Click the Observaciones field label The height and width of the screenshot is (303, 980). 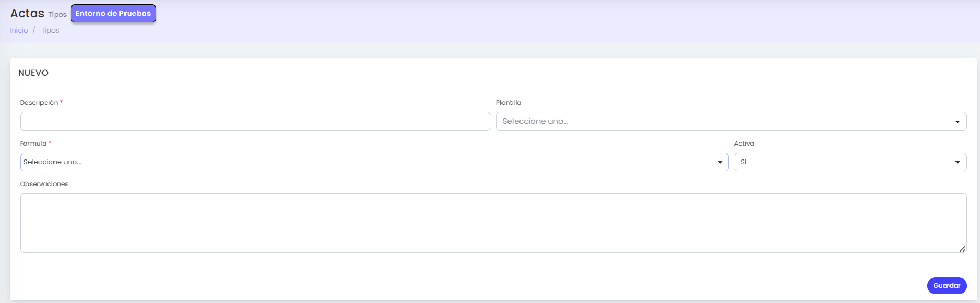coord(44,184)
